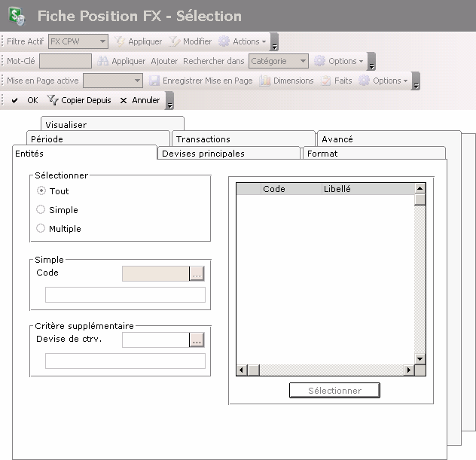Click the Appliquer filter icon
This screenshot has height=460, width=476.
click(x=119, y=41)
